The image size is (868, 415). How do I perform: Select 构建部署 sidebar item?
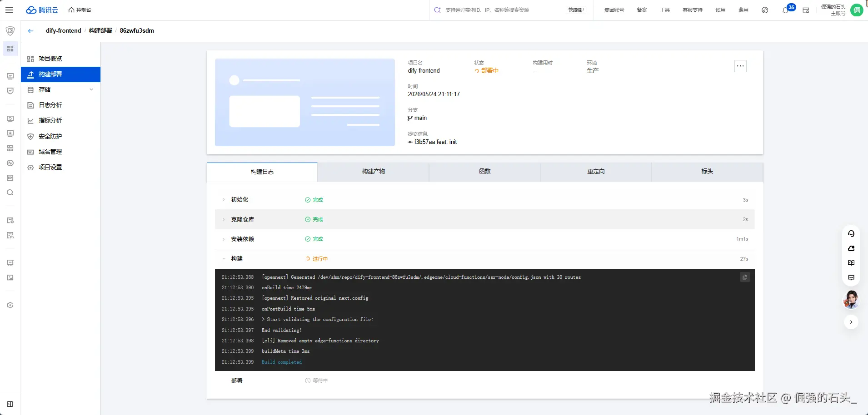point(60,74)
